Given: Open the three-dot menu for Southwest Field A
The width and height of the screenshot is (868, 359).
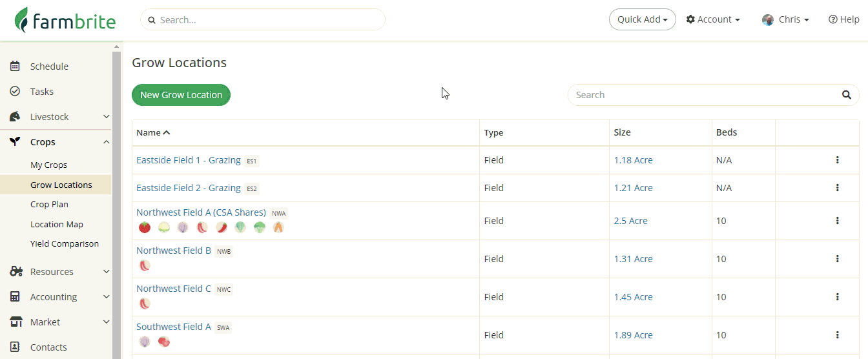Looking at the screenshot, I should click(837, 335).
